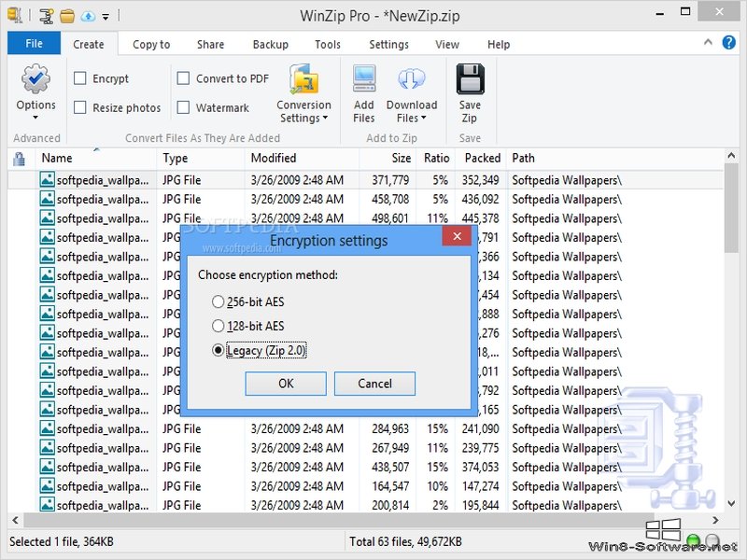Click the vertical scrollbar down arrow
This screenshot has width=747, height=560.
[731, 503]
